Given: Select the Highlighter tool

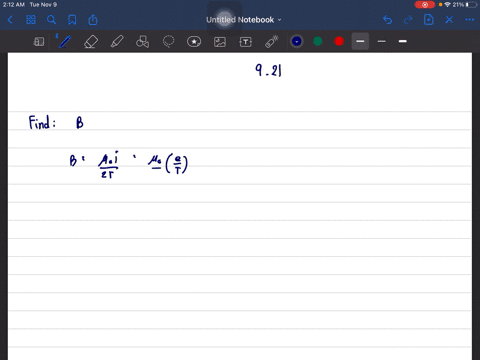Looking at the screenshot, I should [x=117, y=42].
